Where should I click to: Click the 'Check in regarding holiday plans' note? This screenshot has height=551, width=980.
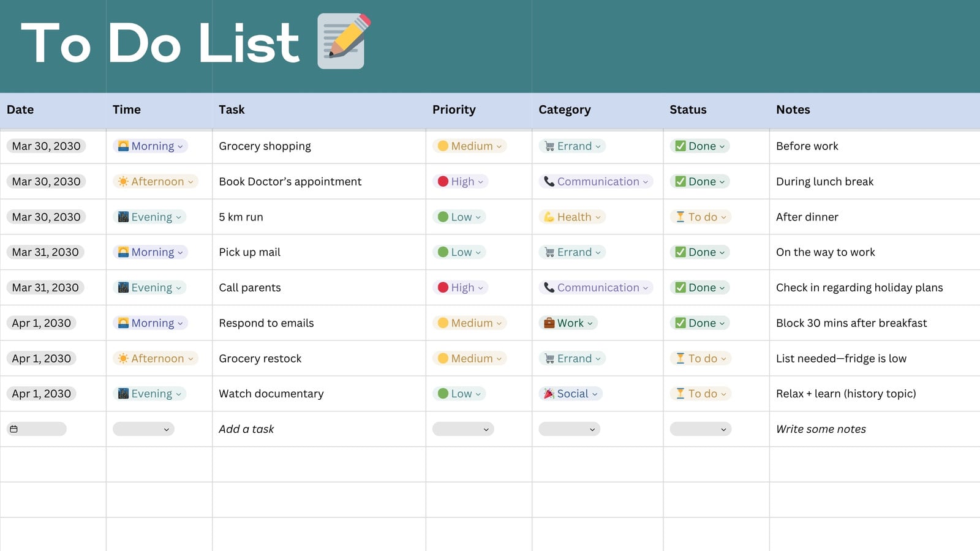[x=859, y=287]
